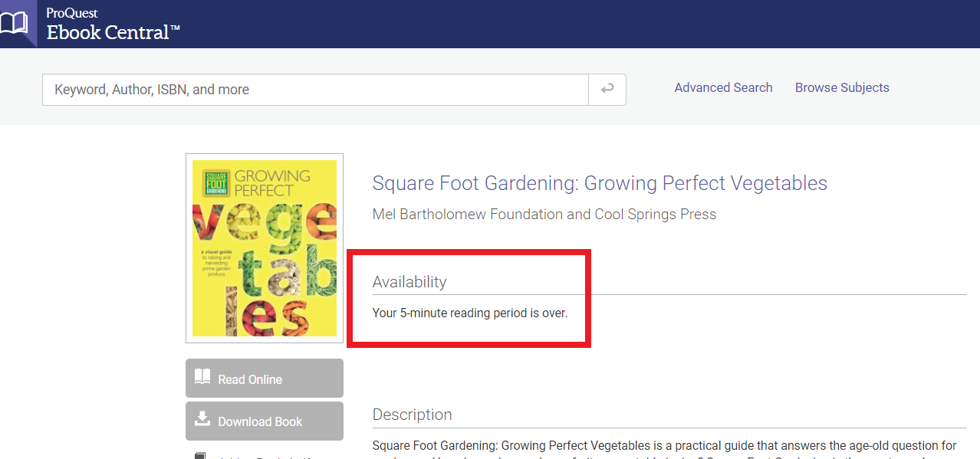Select author Cool Springs Press
This screenshot has height=459, width=980.
tap(655, 215)
